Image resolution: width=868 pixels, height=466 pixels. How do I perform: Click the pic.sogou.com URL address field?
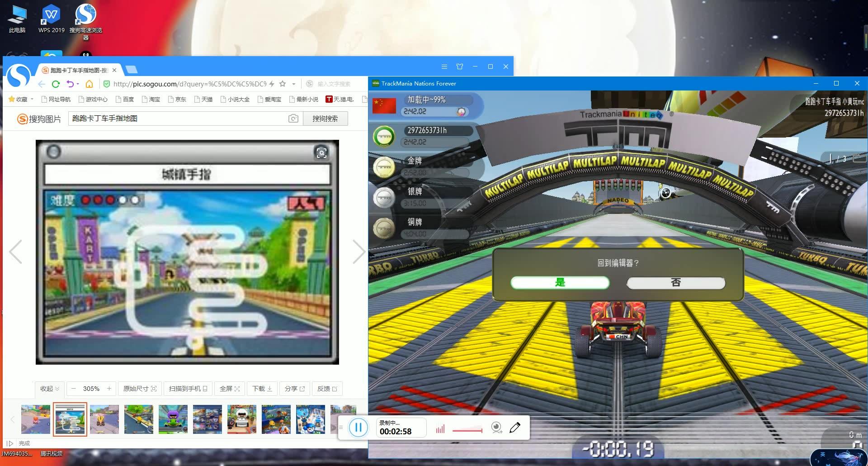190,84
